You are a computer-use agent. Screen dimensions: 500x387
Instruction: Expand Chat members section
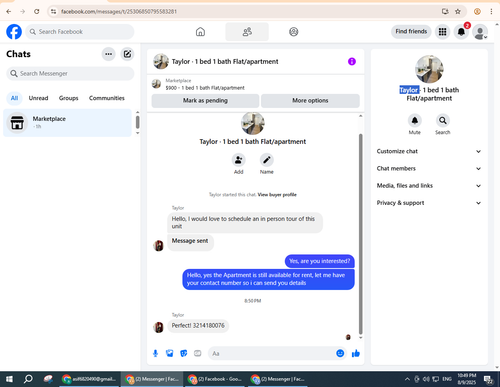[x=429, y=168]
